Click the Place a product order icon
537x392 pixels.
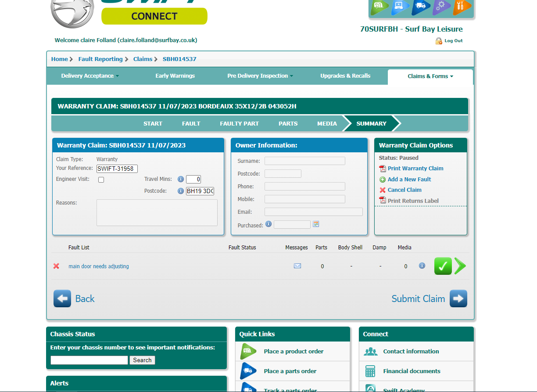[x=248, y=351]
